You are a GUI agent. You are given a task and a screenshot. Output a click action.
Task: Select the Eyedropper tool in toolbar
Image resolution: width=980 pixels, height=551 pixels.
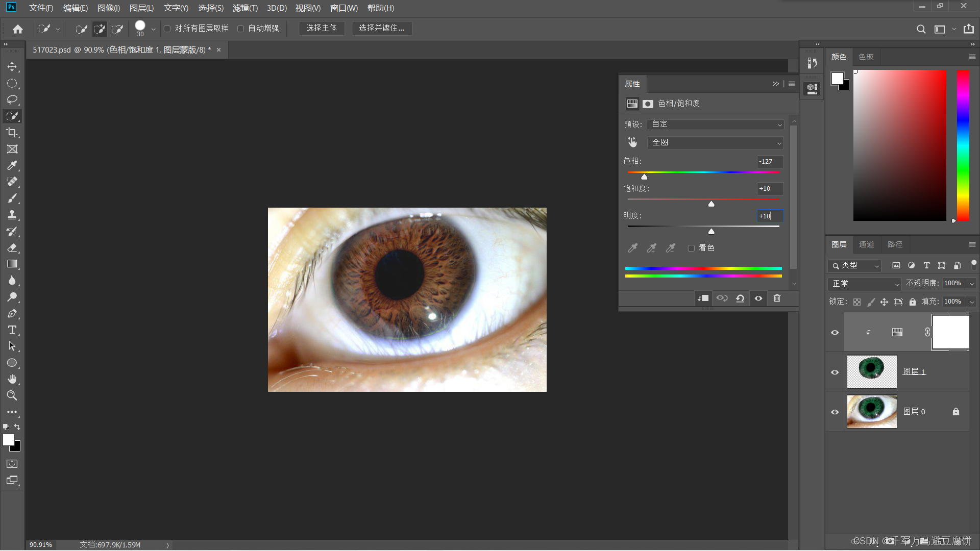12,165
